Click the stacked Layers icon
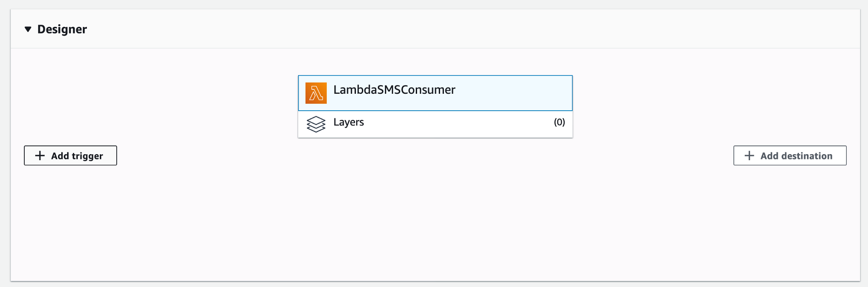This screenshot has height=287, width=868. click(316, 124)
